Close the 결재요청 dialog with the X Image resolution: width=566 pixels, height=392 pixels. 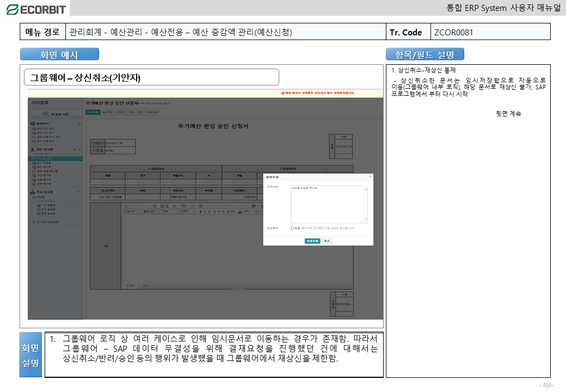coord(370,176)
